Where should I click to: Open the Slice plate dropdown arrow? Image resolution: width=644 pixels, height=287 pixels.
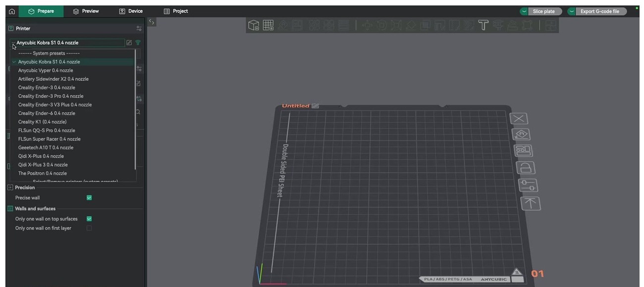point(524,11)
